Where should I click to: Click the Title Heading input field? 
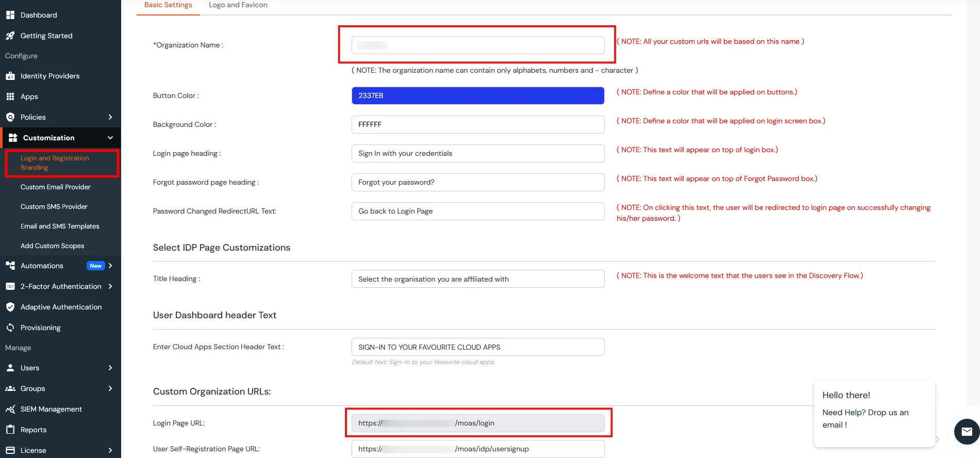(x=478, y=279)
